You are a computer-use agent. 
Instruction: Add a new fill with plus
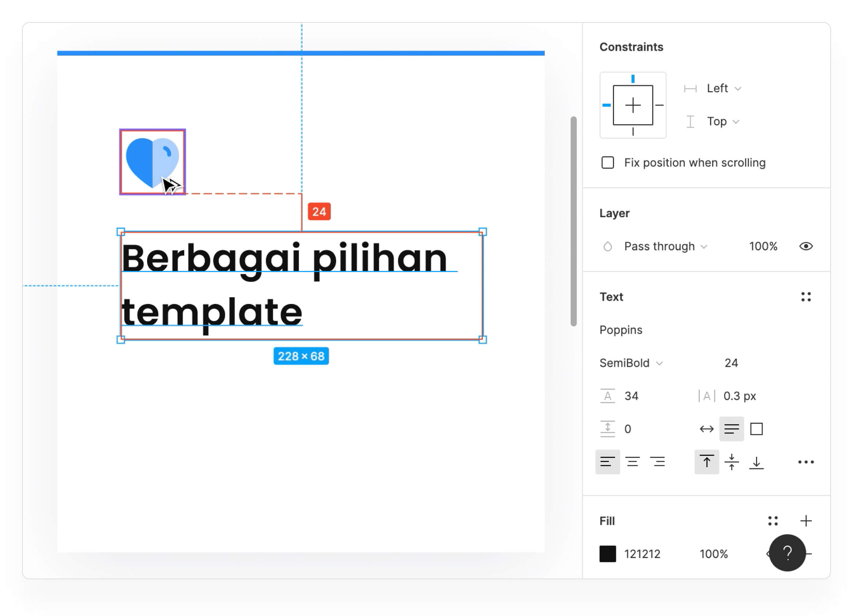[x=806, y=521]
